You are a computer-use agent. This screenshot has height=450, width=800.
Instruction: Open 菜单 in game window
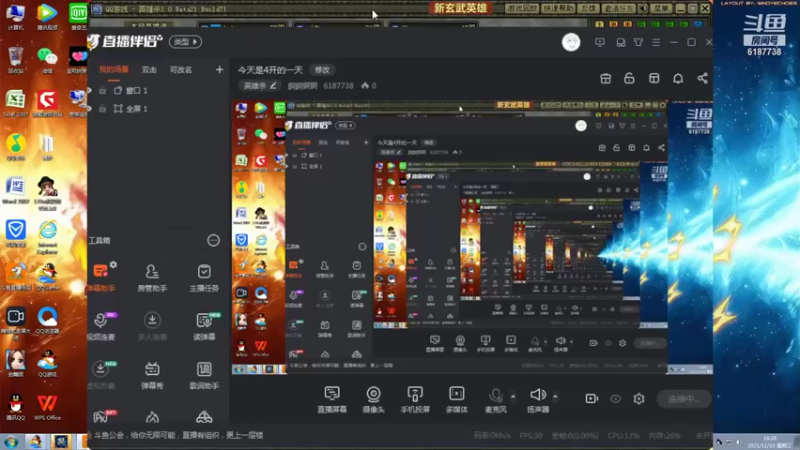pos(661,8)
